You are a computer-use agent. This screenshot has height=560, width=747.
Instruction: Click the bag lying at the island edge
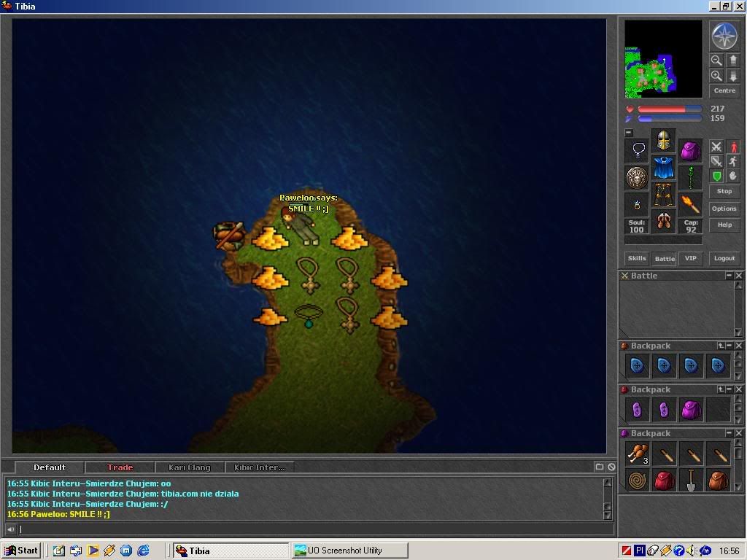[x=230, y=235]
